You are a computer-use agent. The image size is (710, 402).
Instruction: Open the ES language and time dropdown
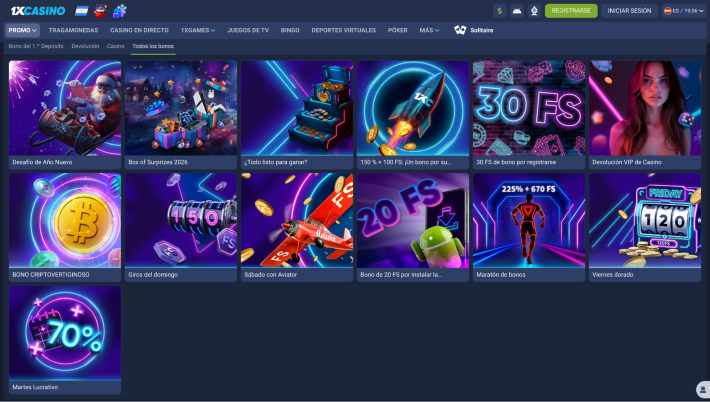point(684,11)
